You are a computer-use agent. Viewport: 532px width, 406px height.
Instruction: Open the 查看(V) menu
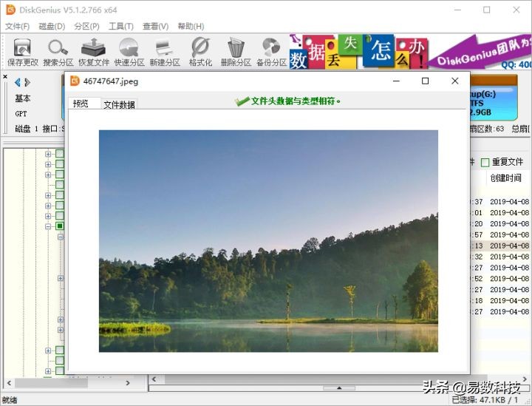(156, 26)
